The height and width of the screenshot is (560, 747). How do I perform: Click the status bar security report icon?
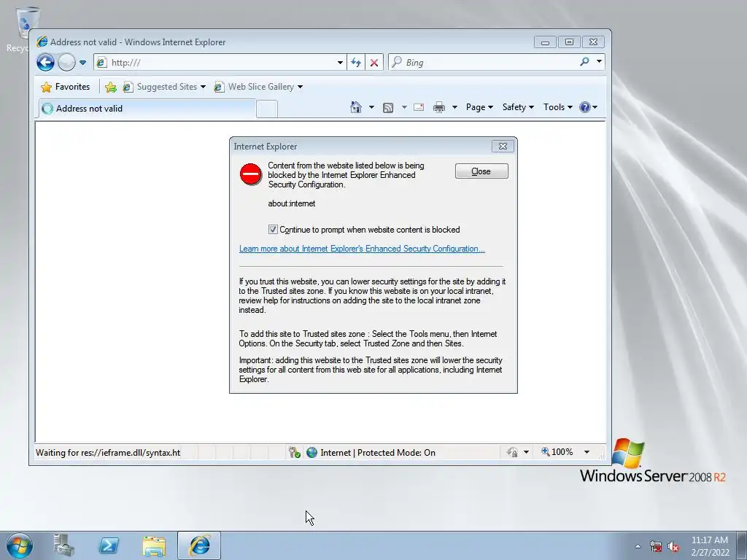(x=295, y=452)
